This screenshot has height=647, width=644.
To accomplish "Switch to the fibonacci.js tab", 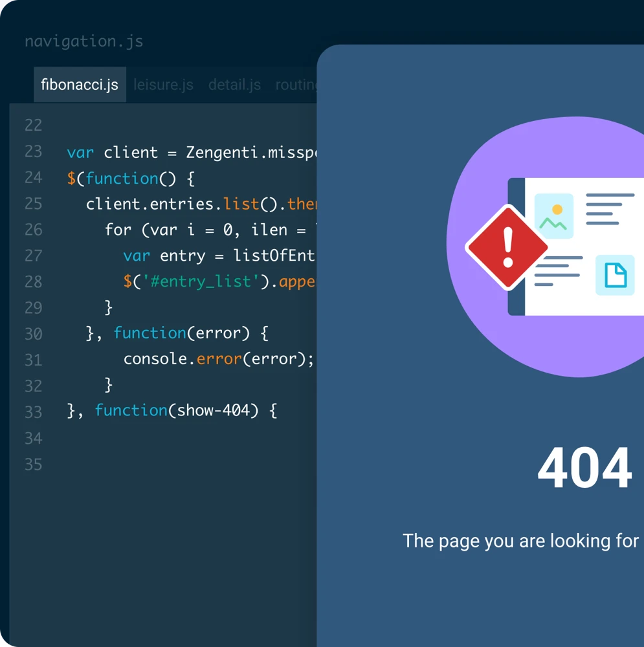I will click(x=80, y=85).
